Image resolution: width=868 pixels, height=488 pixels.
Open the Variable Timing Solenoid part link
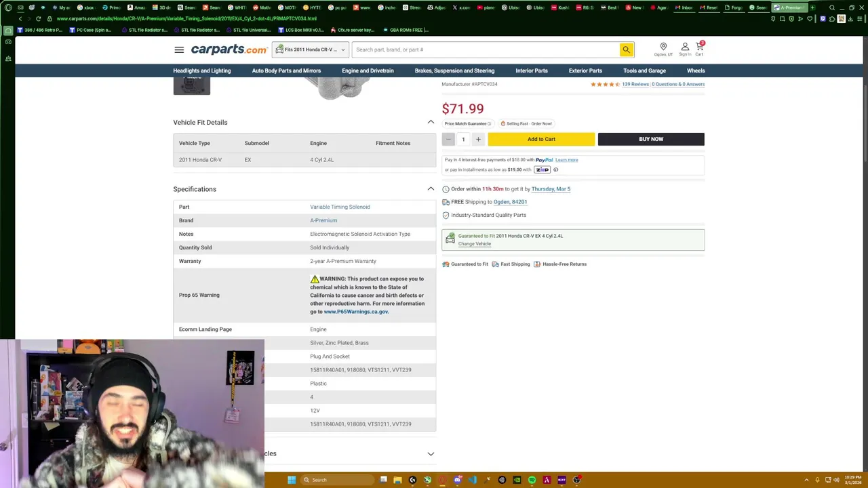tap(340, 207)
